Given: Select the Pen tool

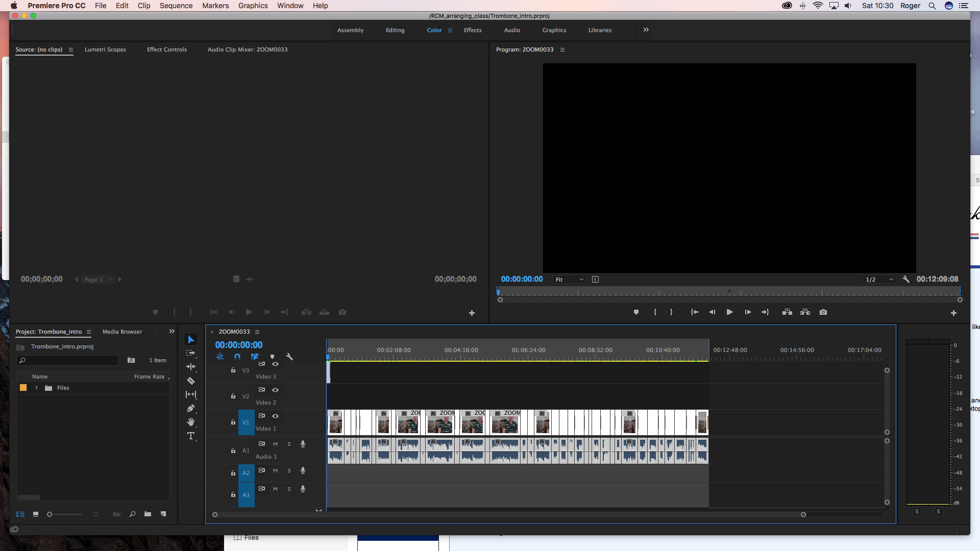Looking at the screenshot, I should tap(191, 408).
